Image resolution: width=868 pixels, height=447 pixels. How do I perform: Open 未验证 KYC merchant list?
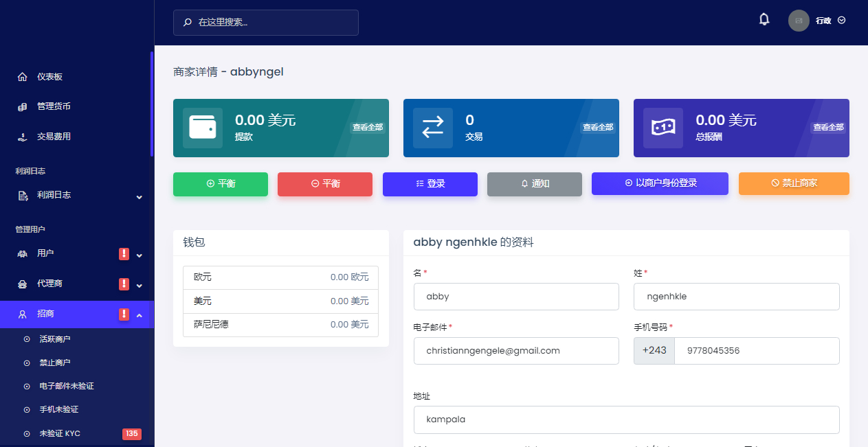click(60, 434)
